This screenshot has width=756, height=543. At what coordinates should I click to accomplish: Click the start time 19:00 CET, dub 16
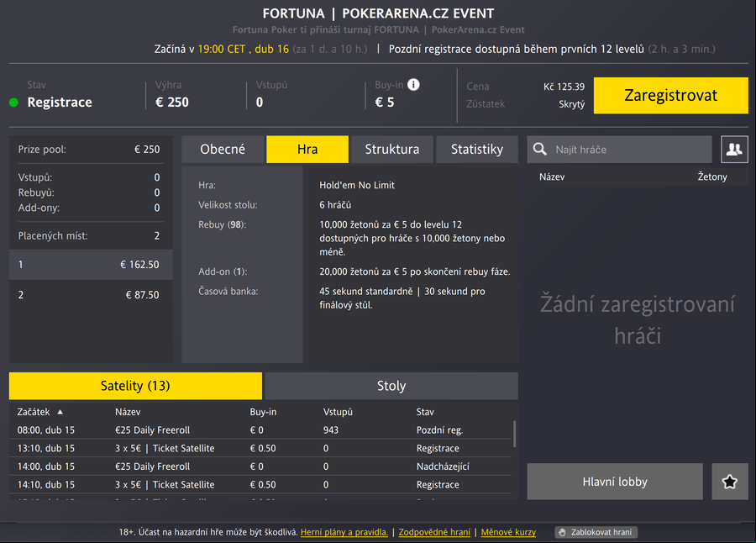(x=244, y=49)
